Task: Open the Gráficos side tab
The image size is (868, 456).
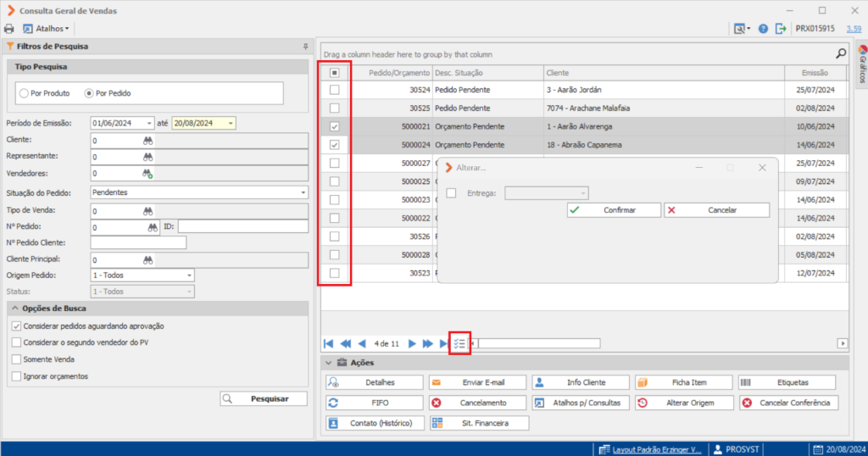Action: [862, 64]
